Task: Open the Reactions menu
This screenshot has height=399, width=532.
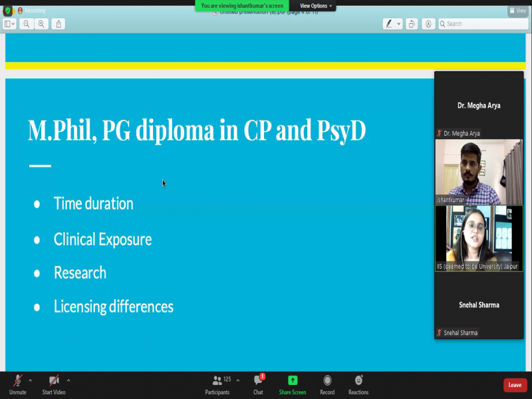Action: click(x=358, y=384)
